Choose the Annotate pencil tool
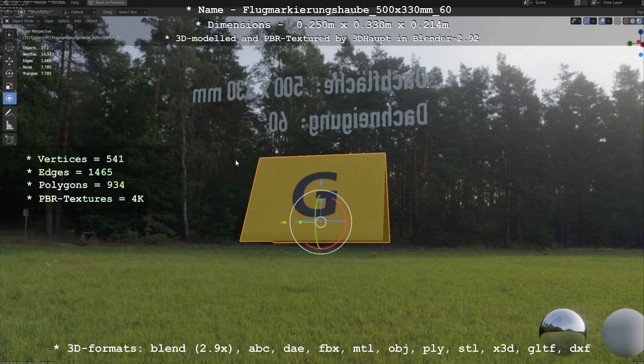644x364 pixels. pos(9,113)
